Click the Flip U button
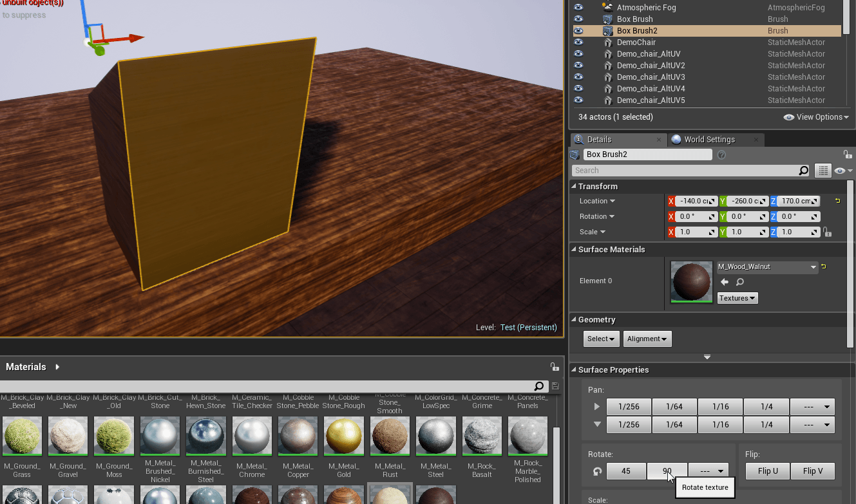 click(x=768, y=471)
